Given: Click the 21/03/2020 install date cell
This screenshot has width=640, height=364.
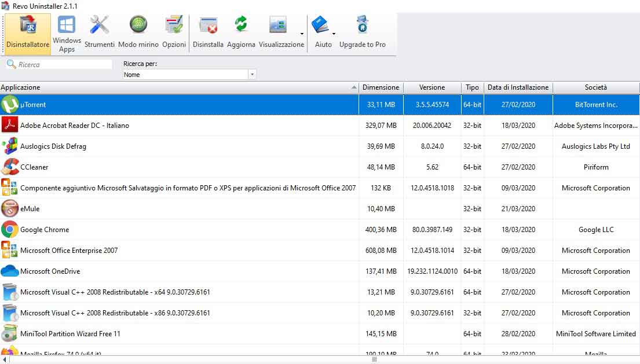Looking at the screenshot, I should point(518,209).
